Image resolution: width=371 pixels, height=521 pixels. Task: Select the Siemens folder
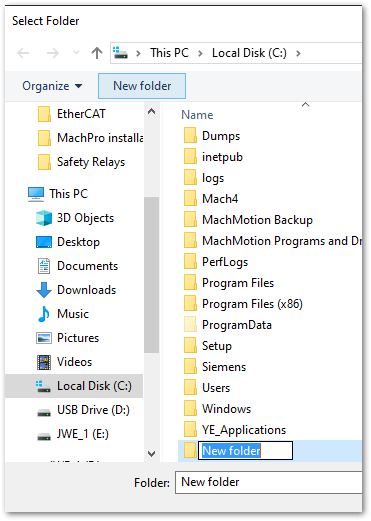pos(215,367)
